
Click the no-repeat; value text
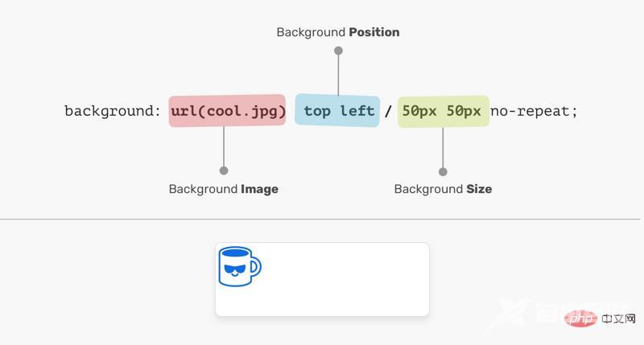pyautogui.click(x=535, y=111)
